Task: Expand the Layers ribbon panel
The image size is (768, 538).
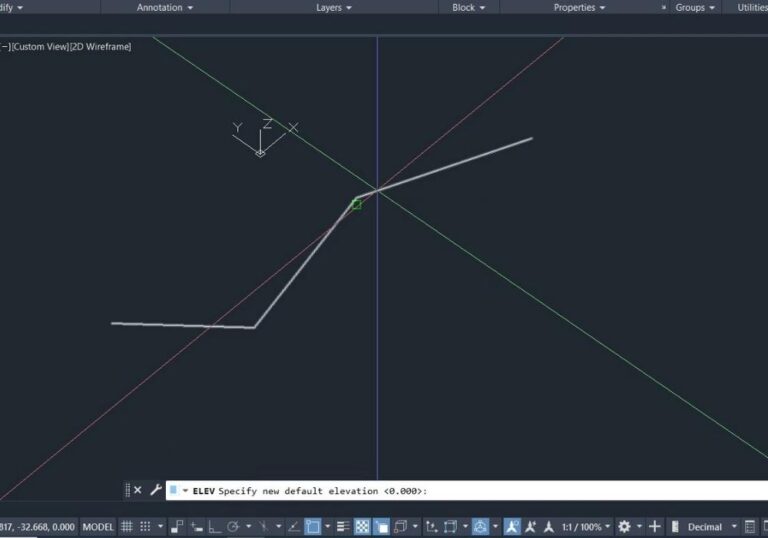Action: [334, 7]
